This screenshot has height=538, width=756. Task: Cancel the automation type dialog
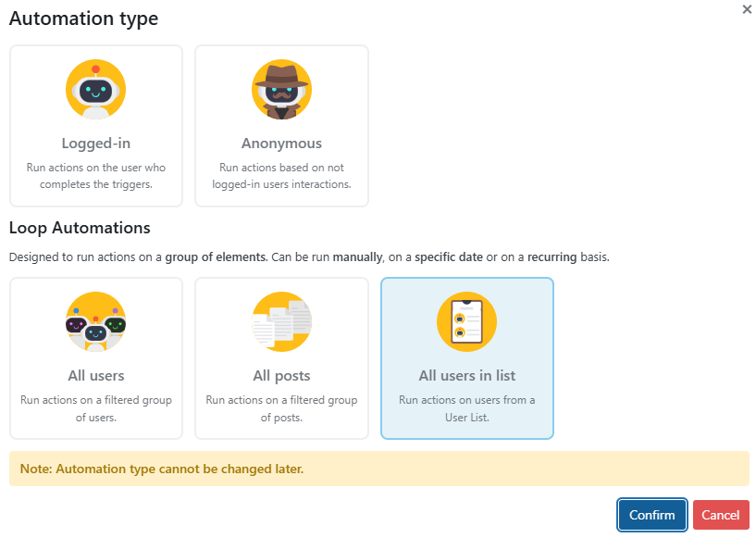point(721,515)
